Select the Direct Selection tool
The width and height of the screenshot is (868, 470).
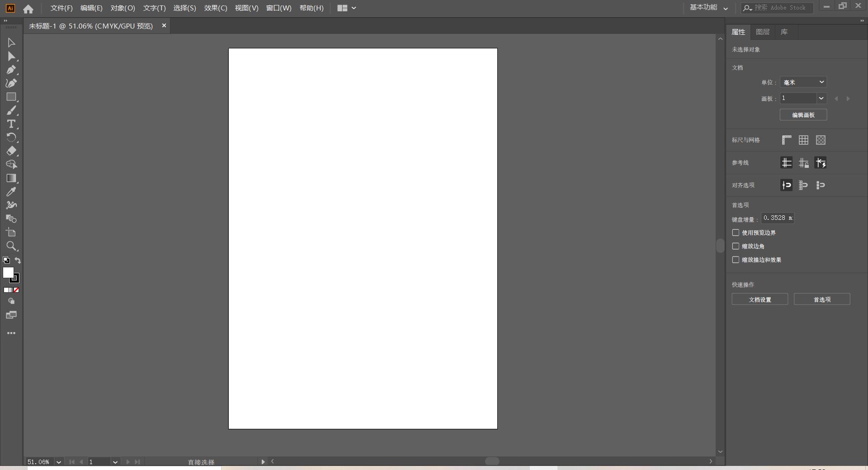point(11,56)
